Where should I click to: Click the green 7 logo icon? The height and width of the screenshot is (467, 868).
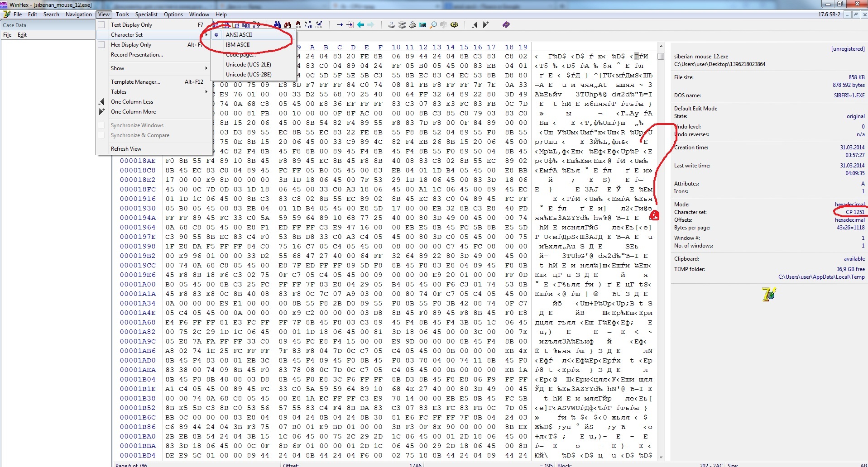pos(769,295)
